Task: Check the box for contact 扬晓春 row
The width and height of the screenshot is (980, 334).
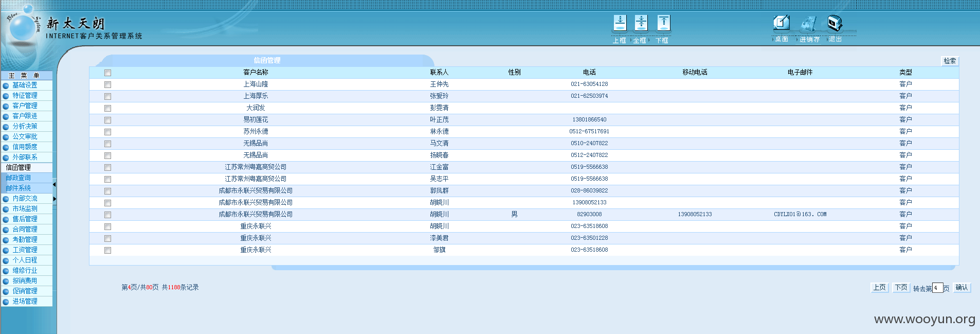Action: tap(107, 155)
